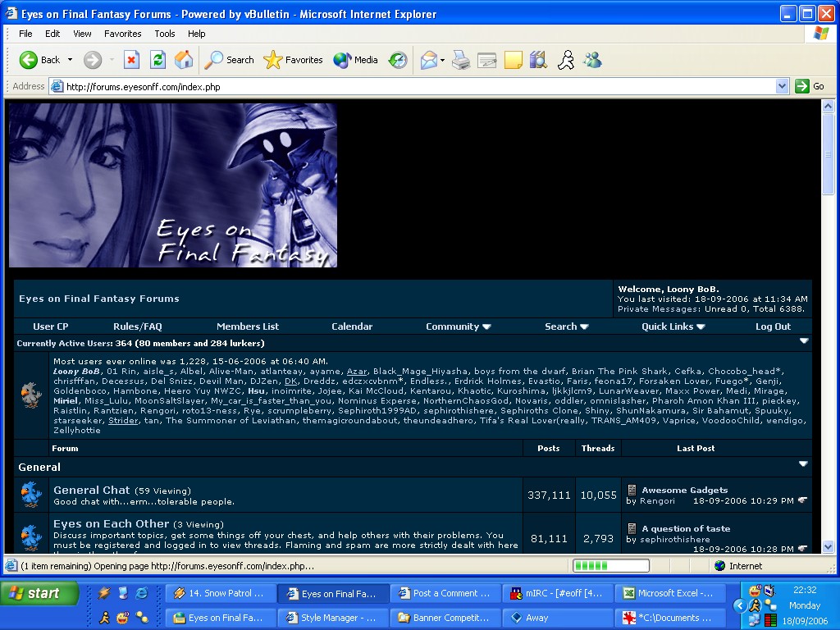View the profile of user Strider
The image size is (840, 630).
[x=123, y=421]
